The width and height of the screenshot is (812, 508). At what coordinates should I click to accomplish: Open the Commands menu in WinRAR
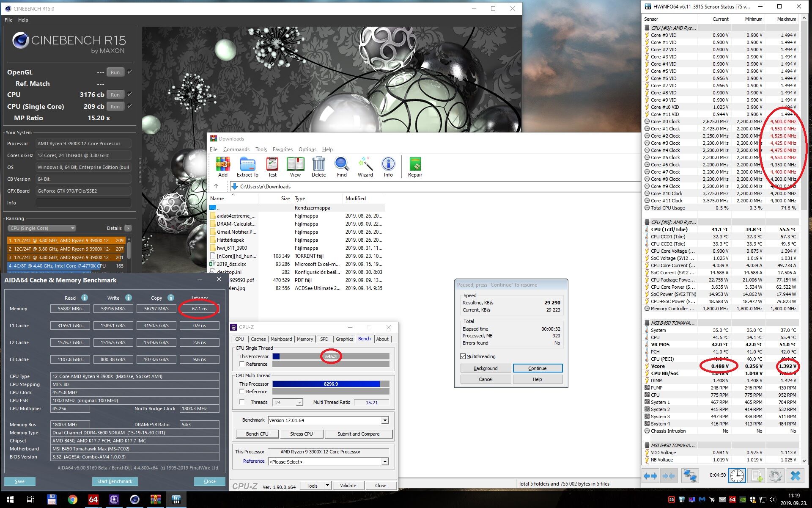tap(236, 149)
